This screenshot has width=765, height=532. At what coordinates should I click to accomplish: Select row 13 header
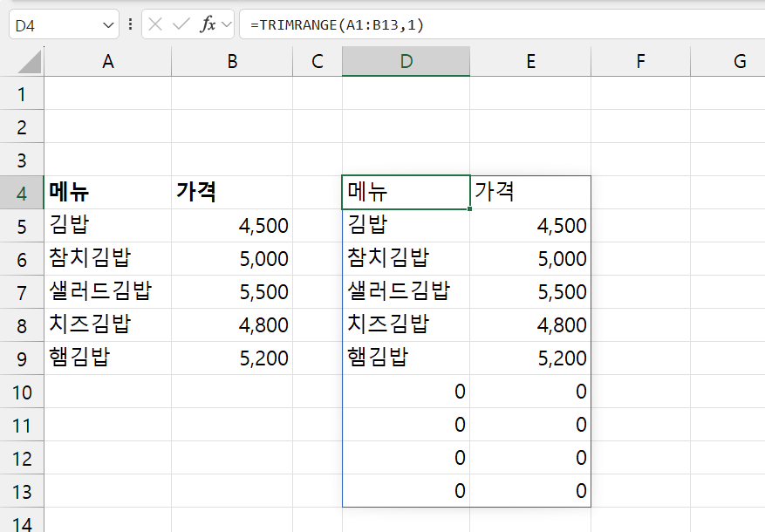point(22,492)
